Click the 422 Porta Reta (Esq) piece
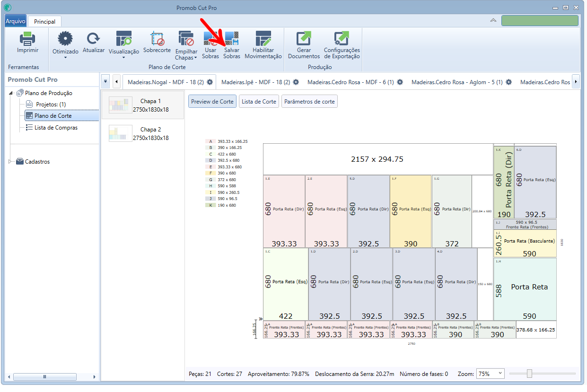Viewport: 587px width, 392px height. point(286,284)
